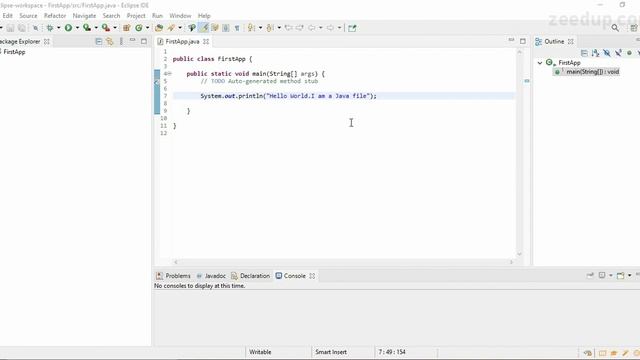The height and width of the screenshot is (360, 640).
Task: Open the Project menu
Action: point(136,16)
